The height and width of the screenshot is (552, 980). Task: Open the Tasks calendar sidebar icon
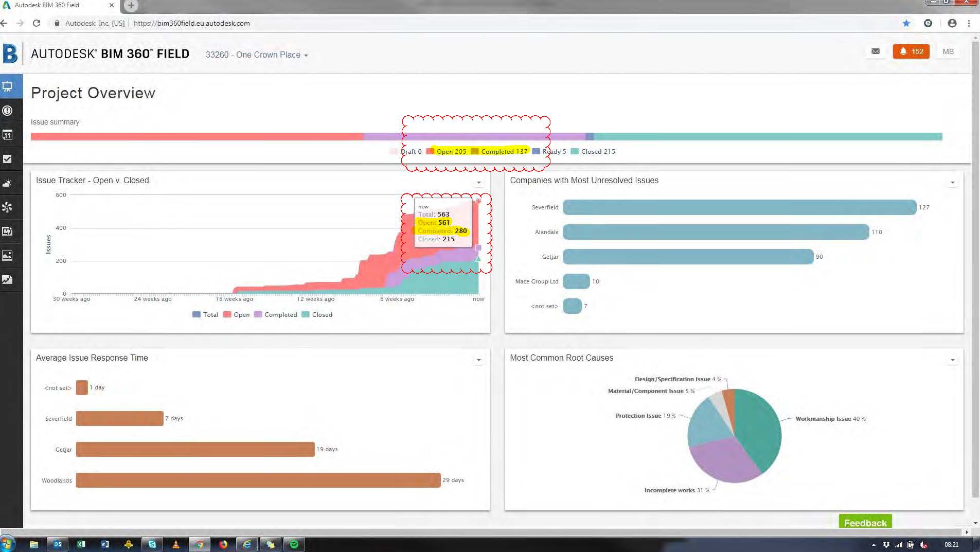pos(7,134)
